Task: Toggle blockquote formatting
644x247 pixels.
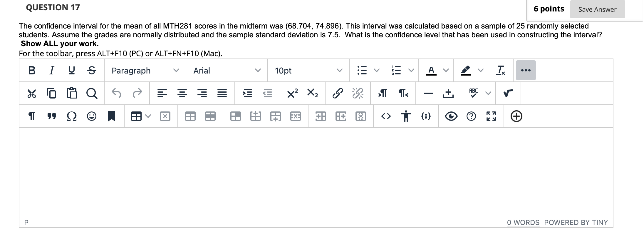Action: [x=52, y=116]
